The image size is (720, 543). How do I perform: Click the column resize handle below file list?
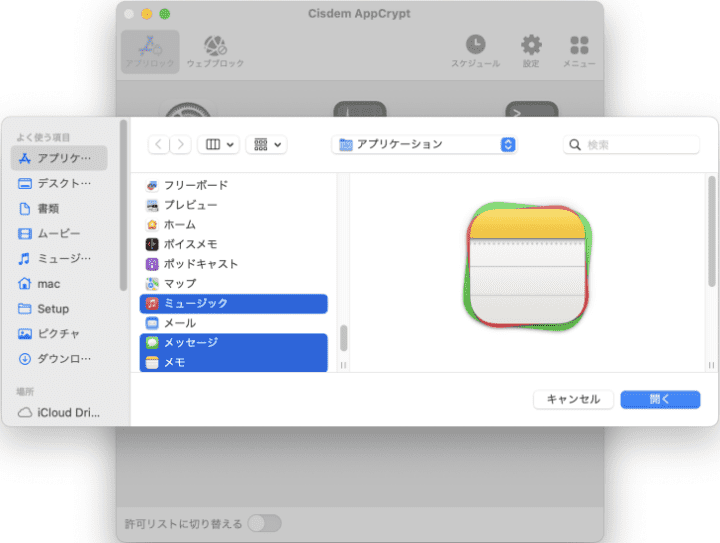tap(343, 365)
